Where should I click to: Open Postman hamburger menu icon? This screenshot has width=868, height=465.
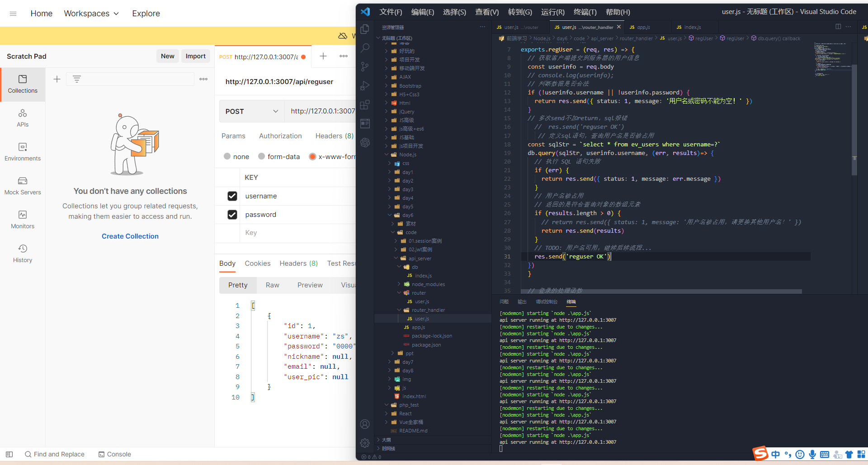13,14
